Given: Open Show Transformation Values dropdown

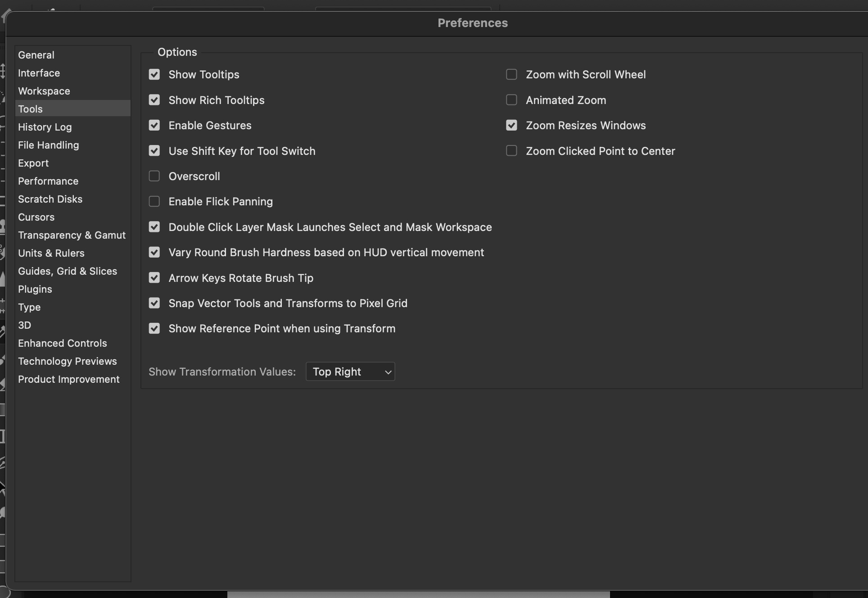Looking at the screenshot, I should [x=350, y=372].
